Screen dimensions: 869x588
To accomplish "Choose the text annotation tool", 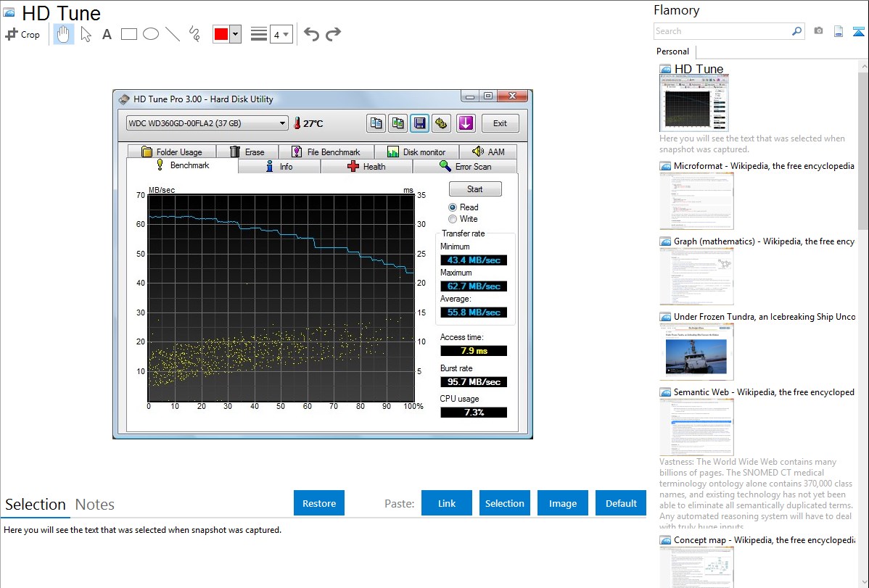I will (107, 34).
